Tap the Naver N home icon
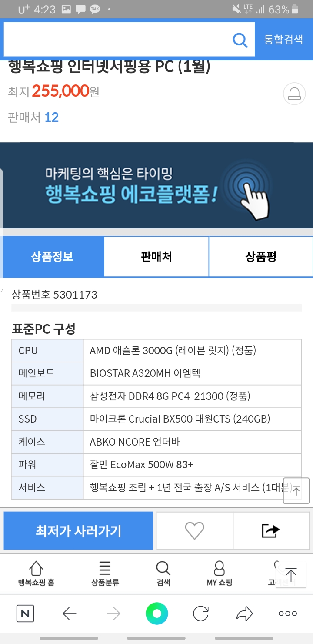This screenshot has width=313, height=644. (x=25, y=614)
